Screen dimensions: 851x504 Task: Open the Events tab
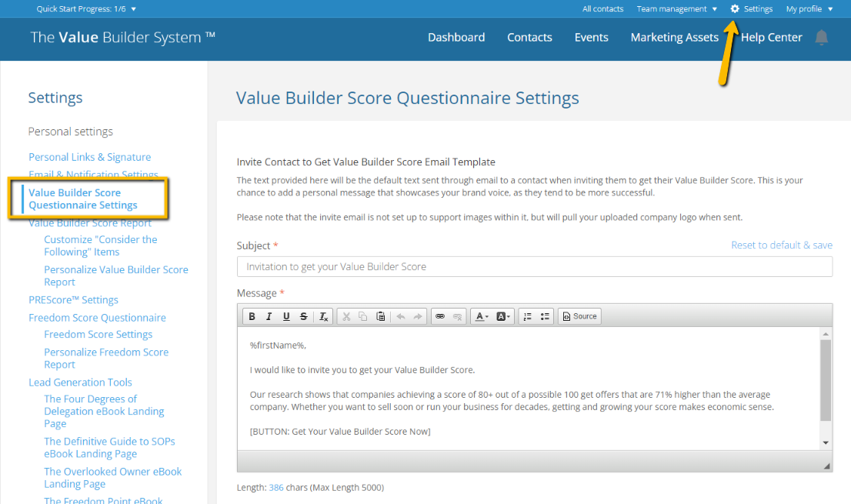592,38
